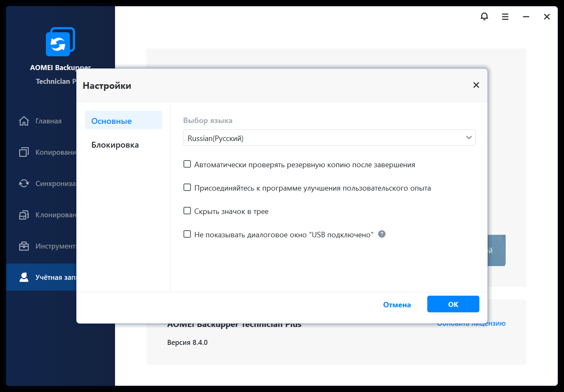Toggle joining the user experience improvement program
Image resolution: width=564 pixels, height=392 pixels.
point(187,188)
